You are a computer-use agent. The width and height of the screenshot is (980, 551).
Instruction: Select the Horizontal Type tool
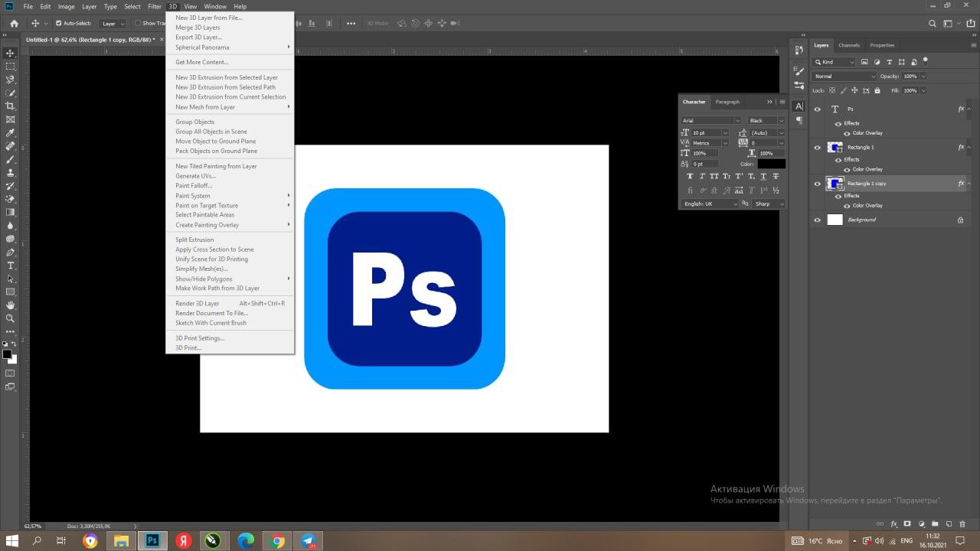click(x=11, y=266)
